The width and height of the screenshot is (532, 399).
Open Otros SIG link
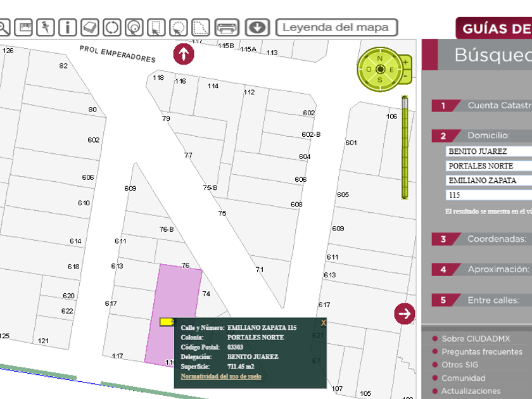pos(460,365)
